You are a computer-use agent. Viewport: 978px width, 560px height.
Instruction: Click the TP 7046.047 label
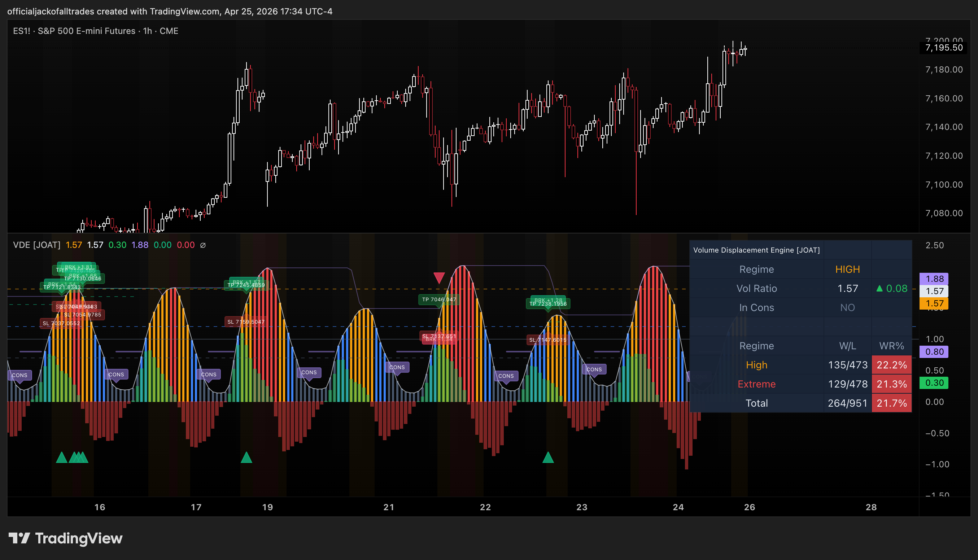point(439,299)
